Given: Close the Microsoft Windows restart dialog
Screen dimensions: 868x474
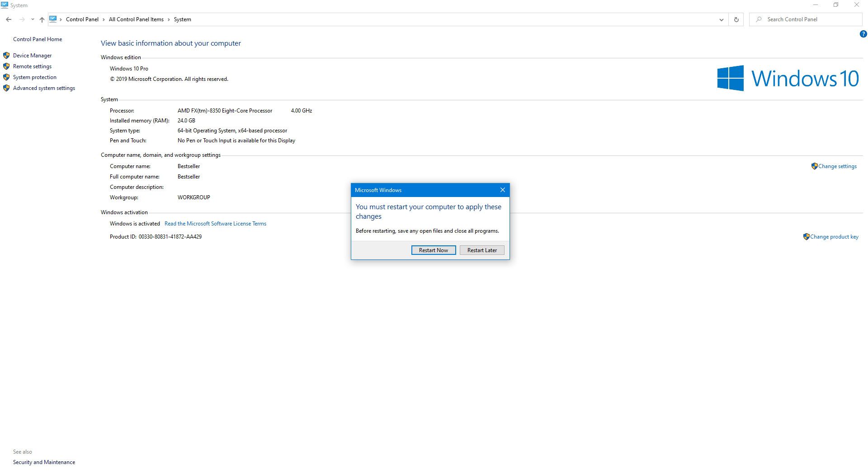Looking at the screenshot, I should click(502, 190).
